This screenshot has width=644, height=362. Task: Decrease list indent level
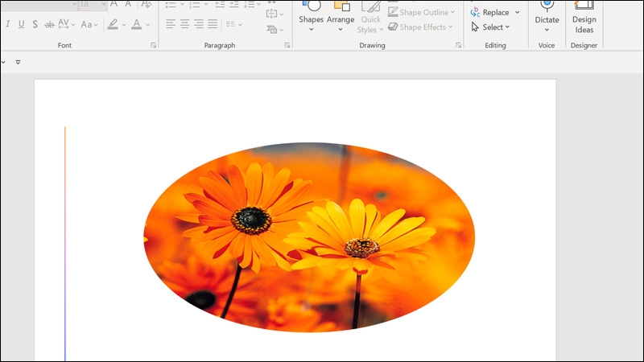coord(220,5)
